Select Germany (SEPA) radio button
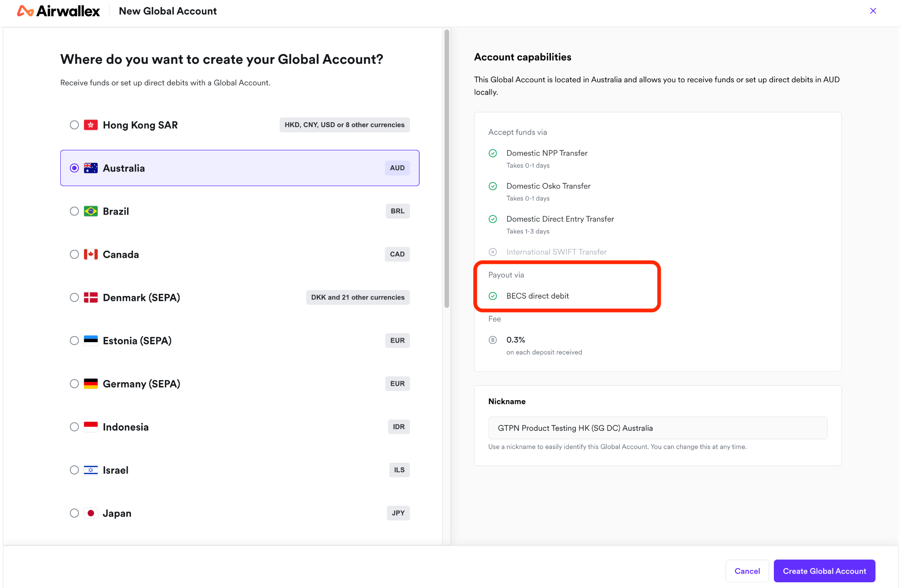901x588 pixels. click(74, 383)
